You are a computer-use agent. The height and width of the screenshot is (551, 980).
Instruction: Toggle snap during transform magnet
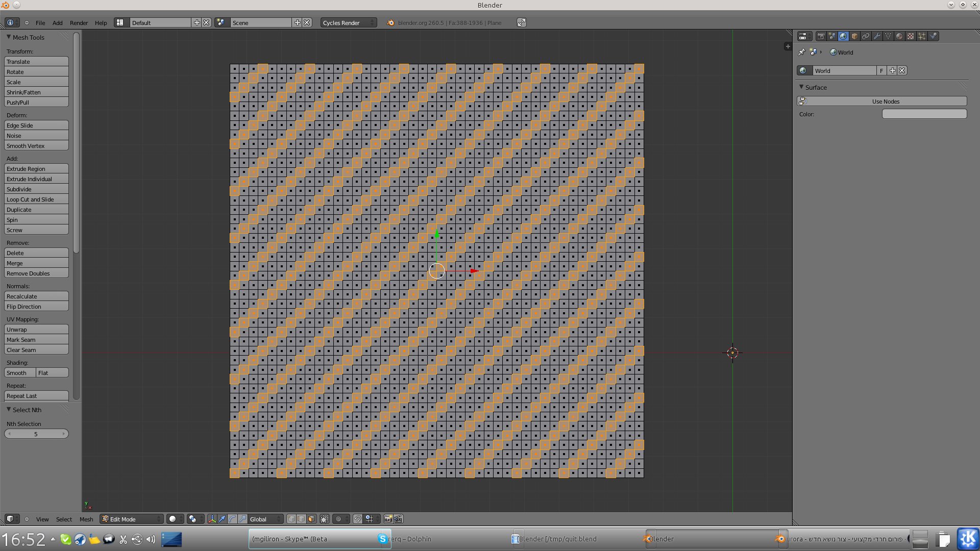[x=358, y=519]
